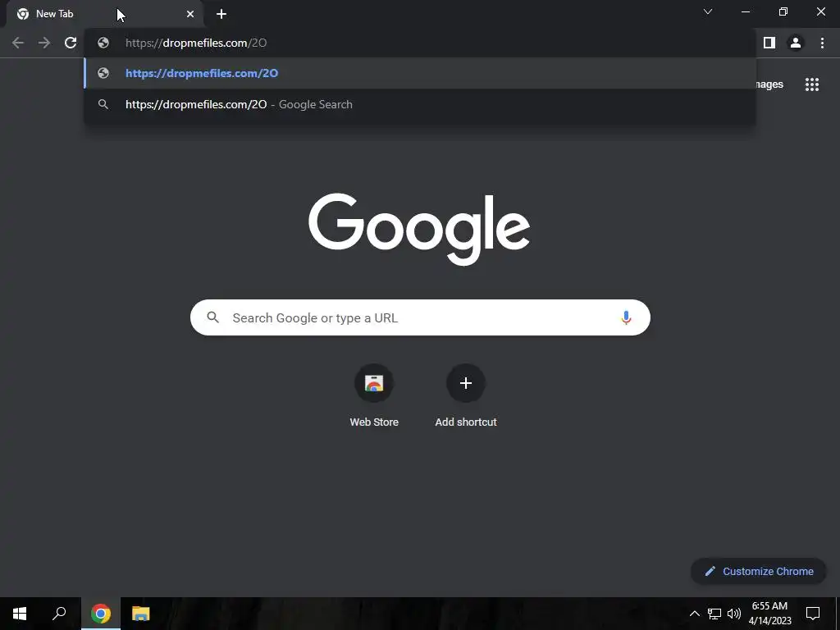Show hidden system tray icons

pos(694,614)
